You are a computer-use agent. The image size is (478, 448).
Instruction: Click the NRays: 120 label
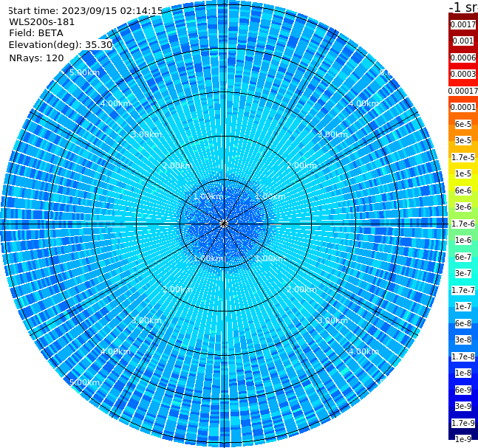36,58
